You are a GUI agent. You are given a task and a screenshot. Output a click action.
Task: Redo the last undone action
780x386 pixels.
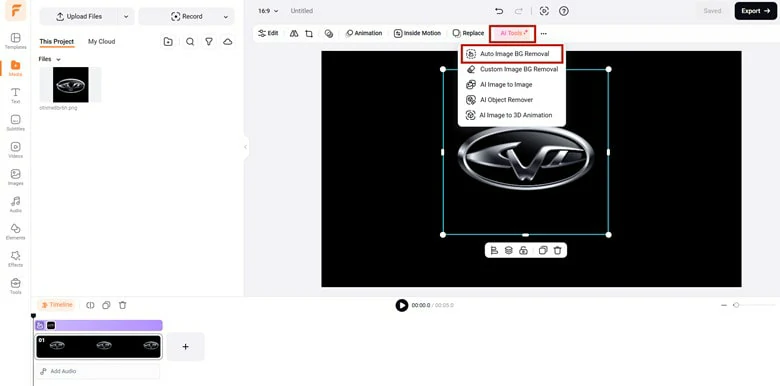518,11
